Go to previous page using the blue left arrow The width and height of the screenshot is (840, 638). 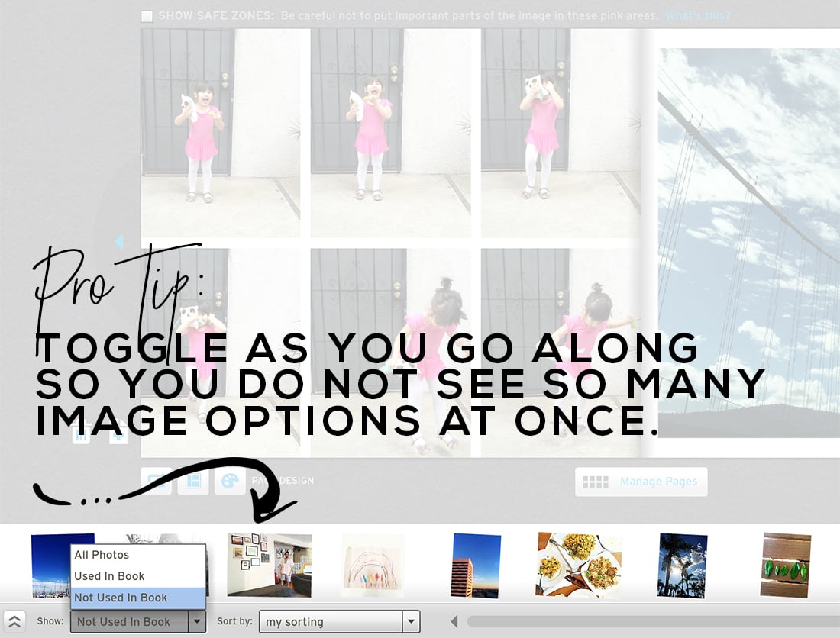[119, 241]
